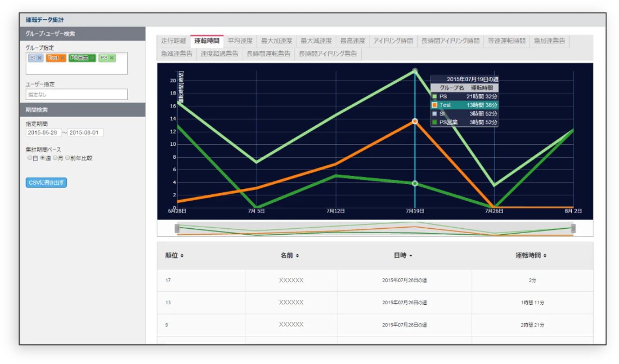Sort table by 名前 column arrows
The height and width of the screenshot is (364, 619).
coord(297,256)
